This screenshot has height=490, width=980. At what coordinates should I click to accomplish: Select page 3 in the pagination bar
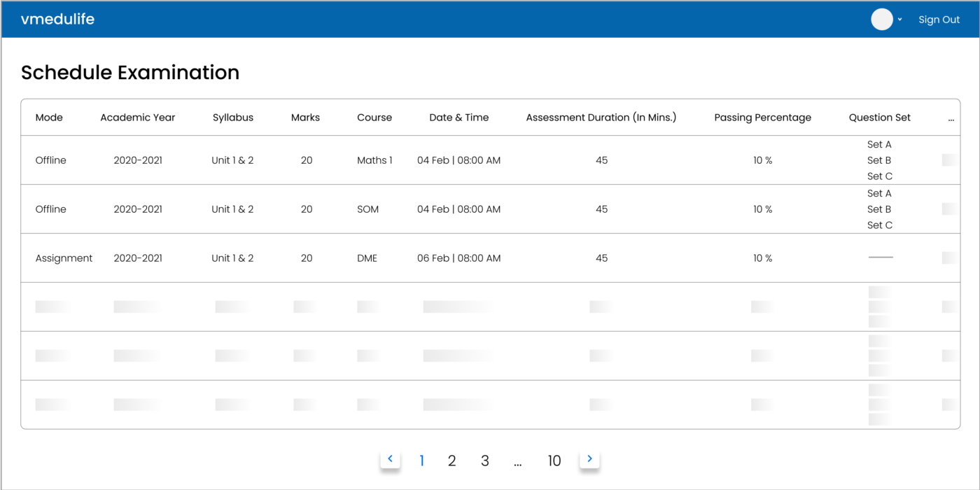pos(484,461)
